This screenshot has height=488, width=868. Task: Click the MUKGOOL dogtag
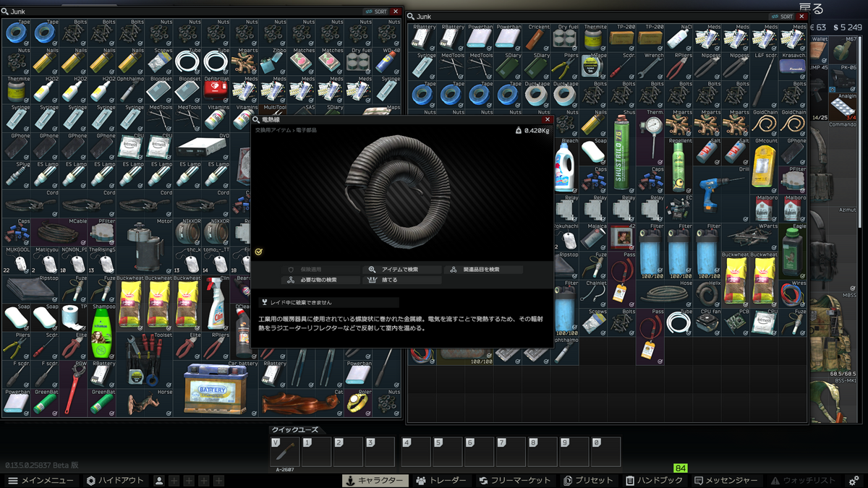pyautogui.click(x=15, y=261)
